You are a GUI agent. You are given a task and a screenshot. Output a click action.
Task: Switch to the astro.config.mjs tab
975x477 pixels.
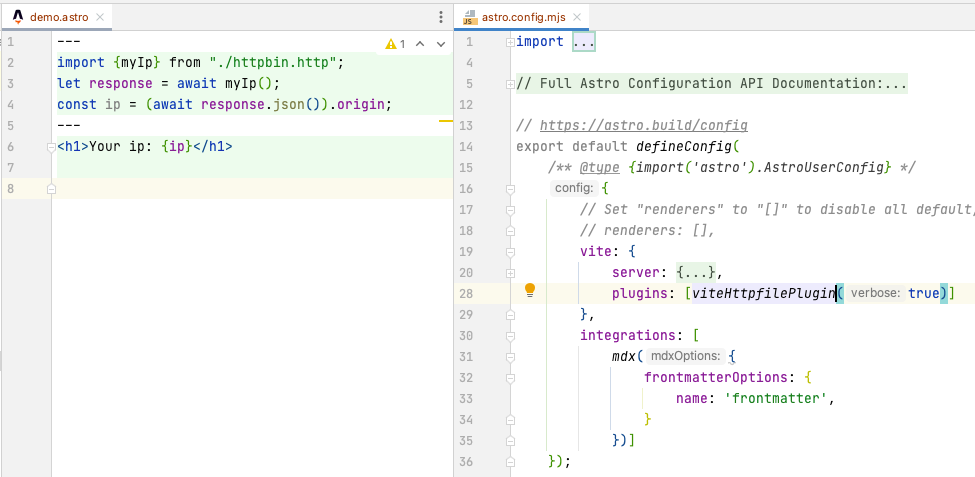523,17
